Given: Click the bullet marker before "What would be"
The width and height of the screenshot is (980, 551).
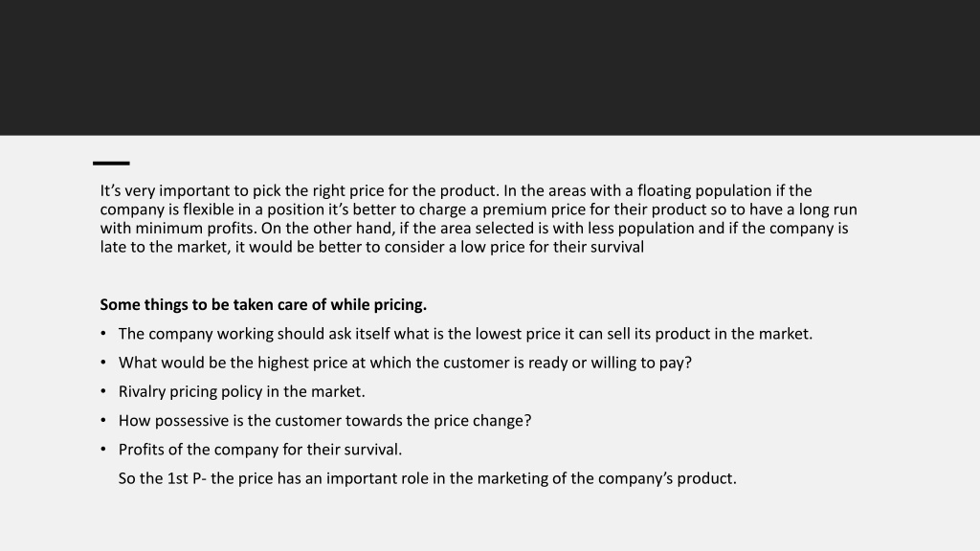Looking at the screenshot, I should pos(103,363).
